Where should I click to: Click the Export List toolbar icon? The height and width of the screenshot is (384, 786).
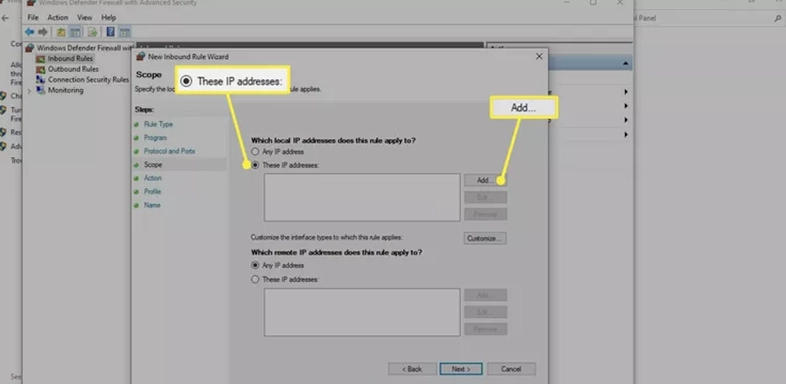point(93,32)
